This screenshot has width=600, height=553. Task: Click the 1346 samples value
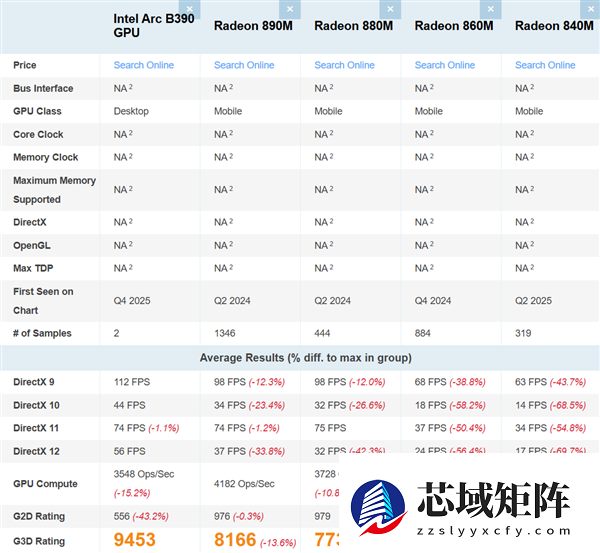coord(225,333)
